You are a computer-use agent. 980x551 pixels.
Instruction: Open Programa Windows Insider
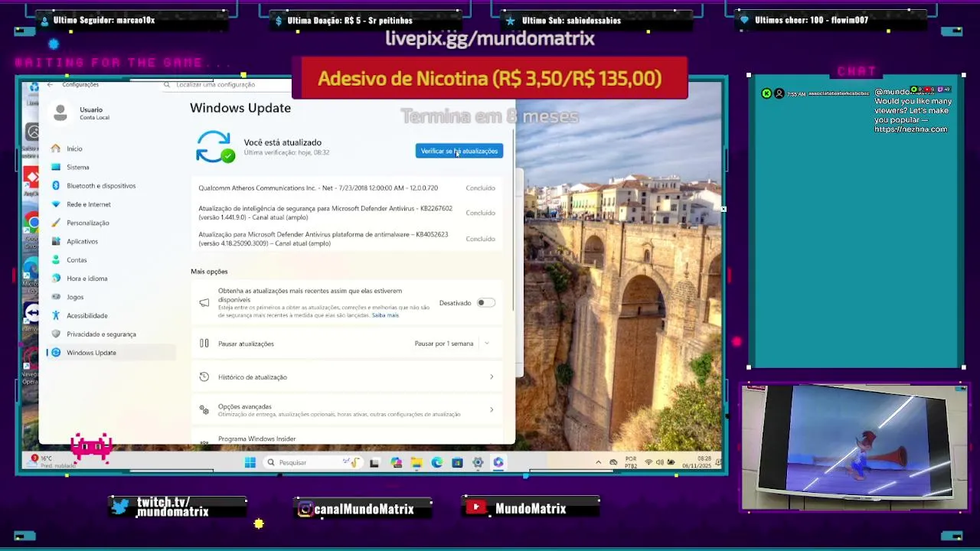coord(347,439)
